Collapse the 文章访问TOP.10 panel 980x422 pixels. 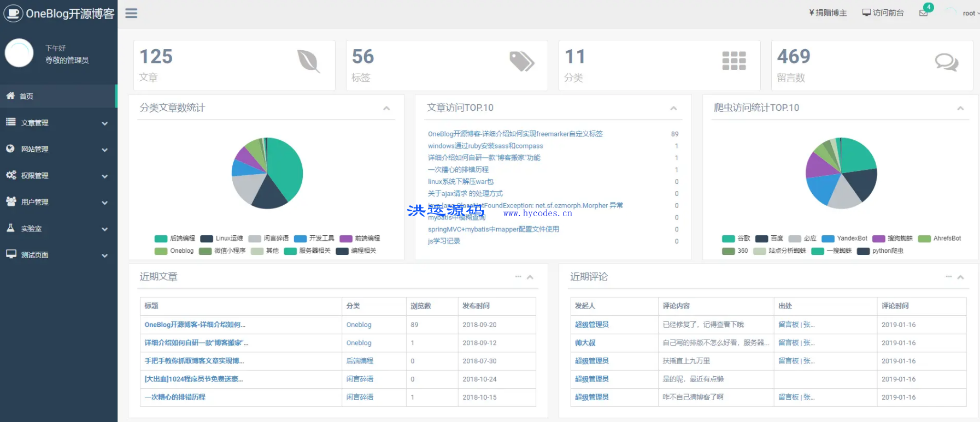673,108
